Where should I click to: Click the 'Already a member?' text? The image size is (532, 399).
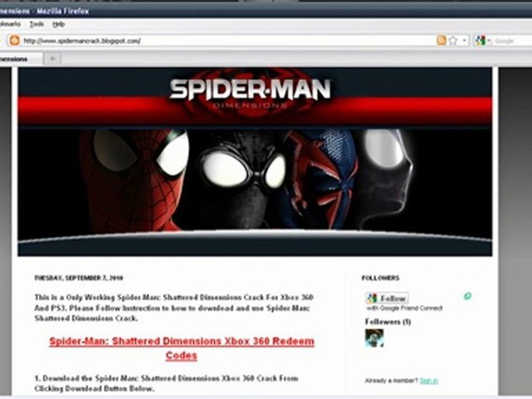coord(392,381)
